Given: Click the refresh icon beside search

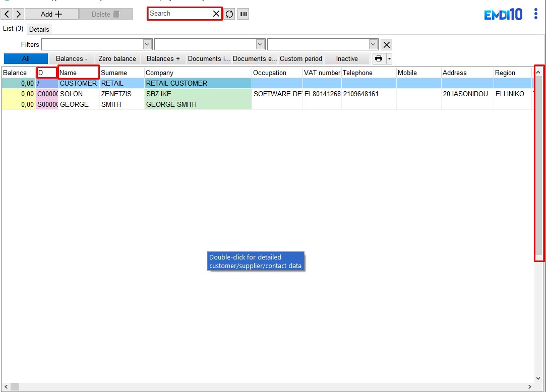Looking at the screenshot, I should point(229,14).
